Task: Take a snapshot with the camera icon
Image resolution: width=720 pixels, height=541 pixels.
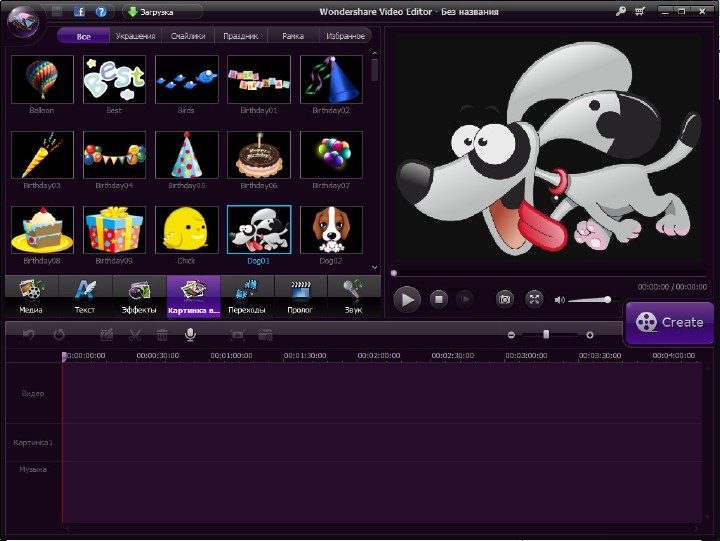Action: click(x=505, y=299)
